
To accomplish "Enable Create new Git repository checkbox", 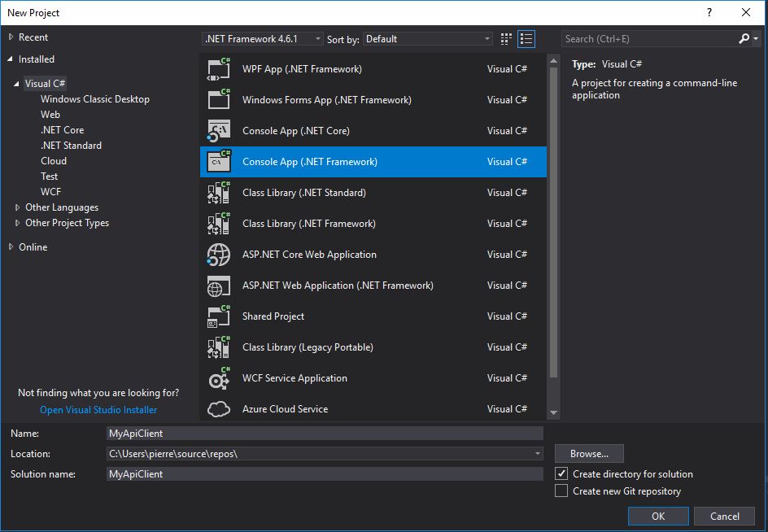I will coord(561,491).
